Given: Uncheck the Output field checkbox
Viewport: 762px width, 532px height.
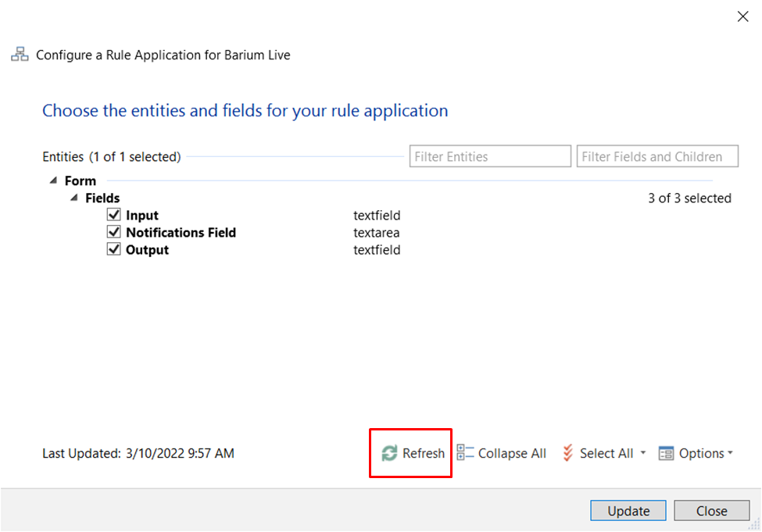Looking at the screenshot, I should point(113,249).
